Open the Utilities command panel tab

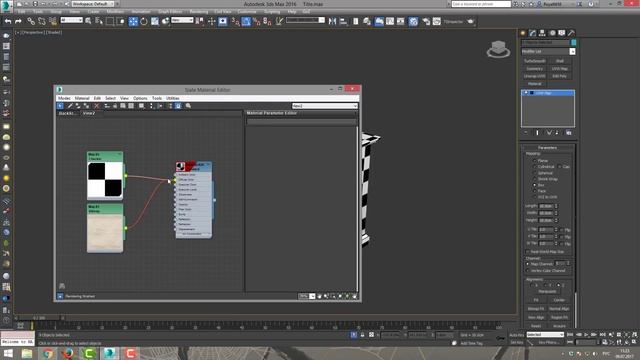(571, 33)
